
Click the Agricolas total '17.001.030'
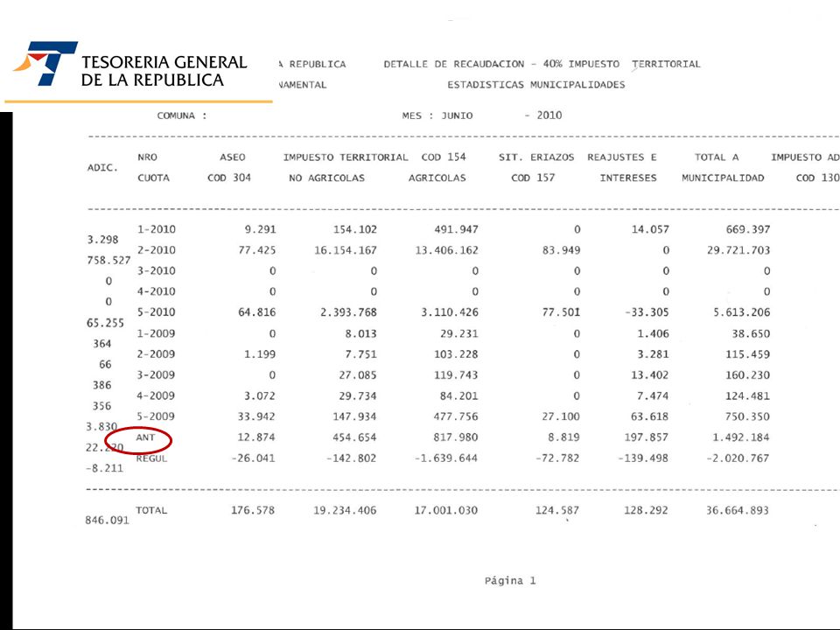(445, 510)
